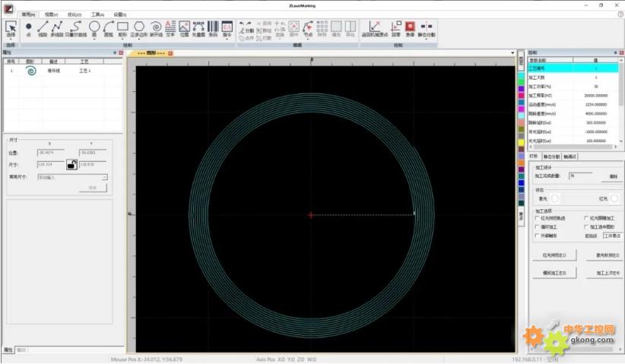
Task: Open the Optimize ribbon tab
Action: point(75,14)
